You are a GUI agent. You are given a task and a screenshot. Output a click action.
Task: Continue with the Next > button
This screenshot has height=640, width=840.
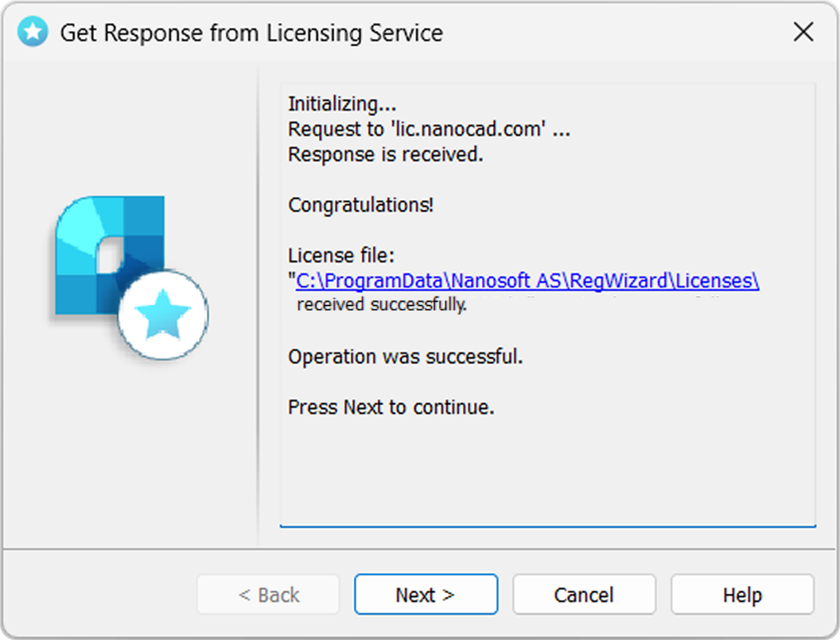click(x=426, y=595)
